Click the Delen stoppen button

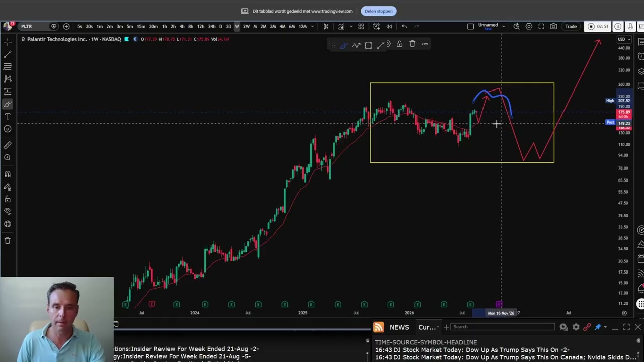pos(379,11)
